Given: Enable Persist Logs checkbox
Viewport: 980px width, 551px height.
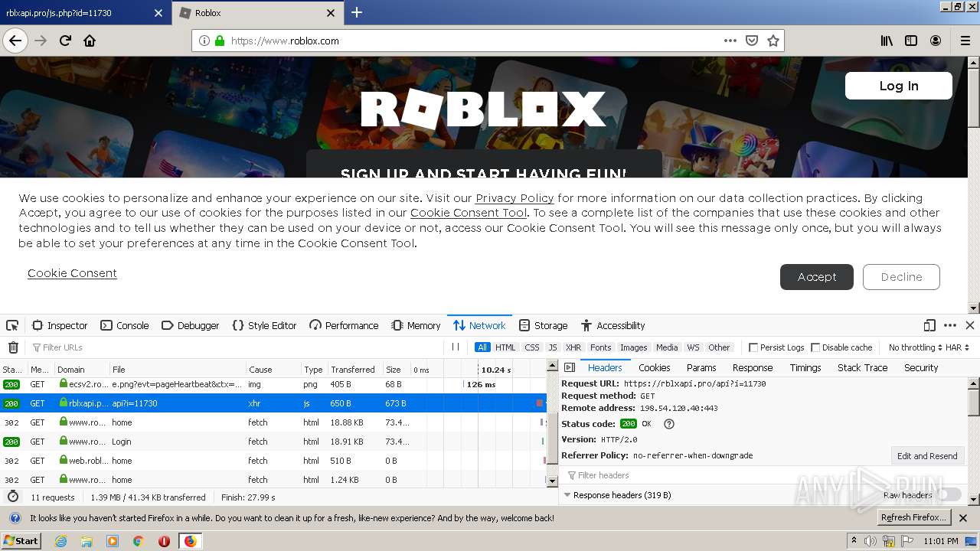Looking at the screenshot, I should point(753,347).
